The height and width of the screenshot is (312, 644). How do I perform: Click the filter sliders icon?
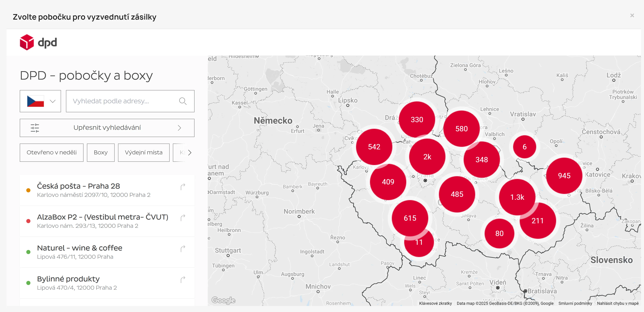pos(35,128)
